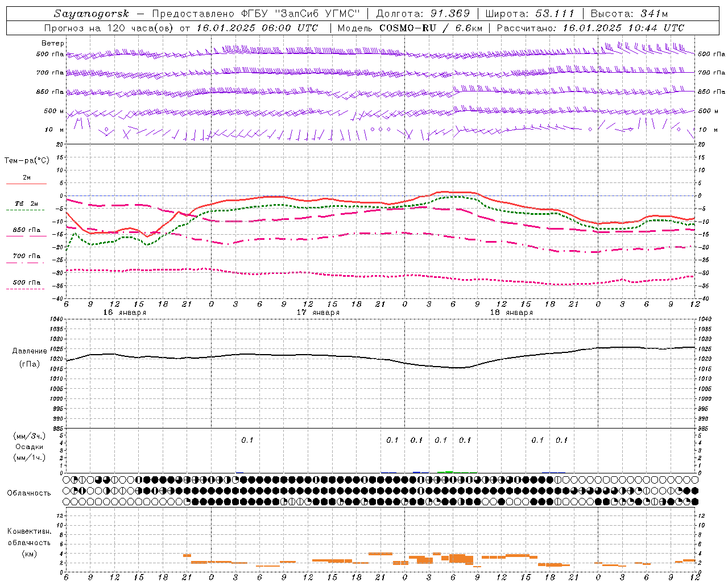Image resolution: width=728 pixels, height=582 pixels.
Task: Click the right-side '500 м' wind row label
Action: pos(708,111)
